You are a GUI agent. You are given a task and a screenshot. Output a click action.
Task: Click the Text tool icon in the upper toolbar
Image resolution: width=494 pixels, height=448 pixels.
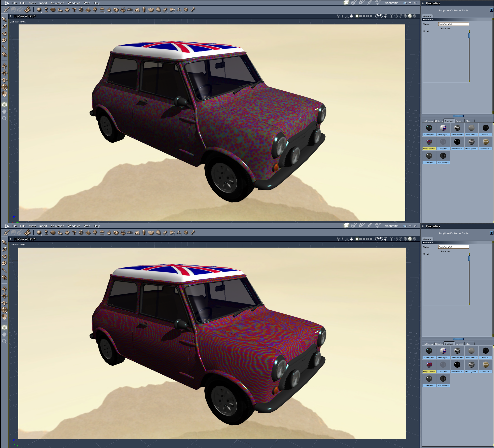(74, 10)
